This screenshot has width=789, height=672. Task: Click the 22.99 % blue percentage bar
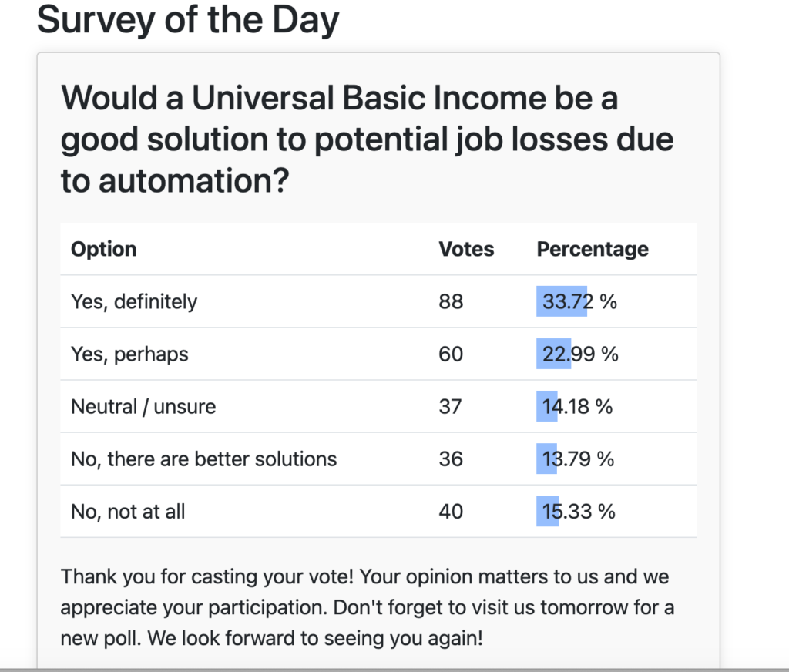pos(553,354)
